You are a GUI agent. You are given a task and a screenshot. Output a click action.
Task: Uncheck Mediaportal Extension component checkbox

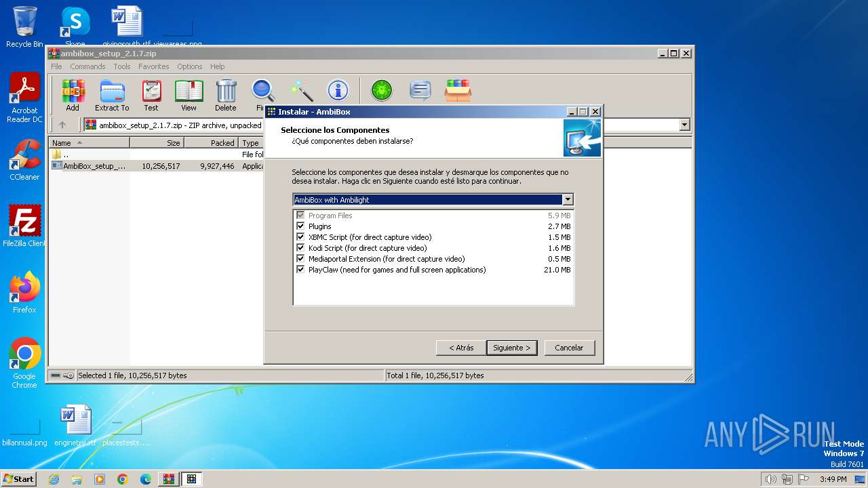(300, 259)
